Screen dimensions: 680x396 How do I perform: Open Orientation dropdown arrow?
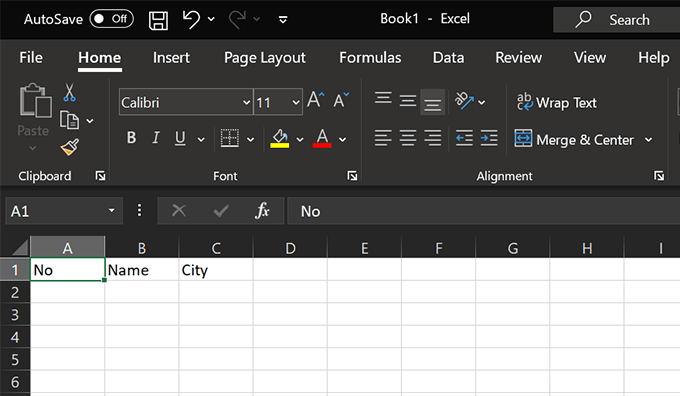(481, 102)
